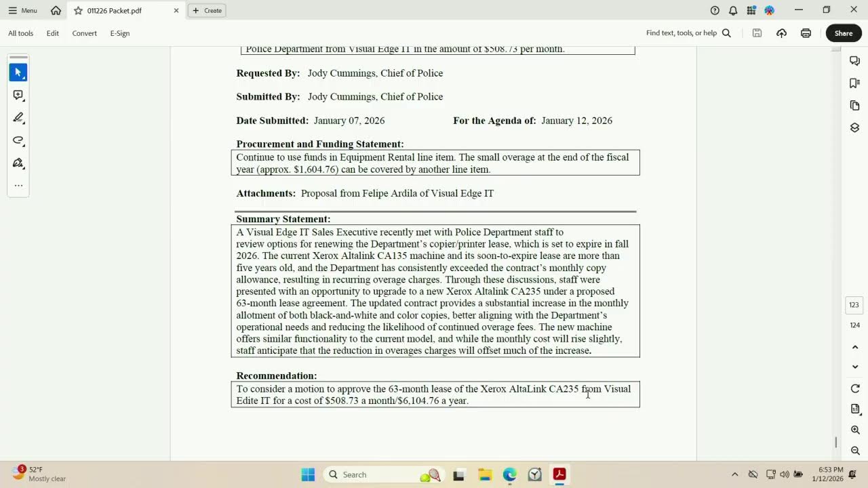Click 'Summary Statement:' heading text
This screenshot has width=868, height=488.
(283, 219)
